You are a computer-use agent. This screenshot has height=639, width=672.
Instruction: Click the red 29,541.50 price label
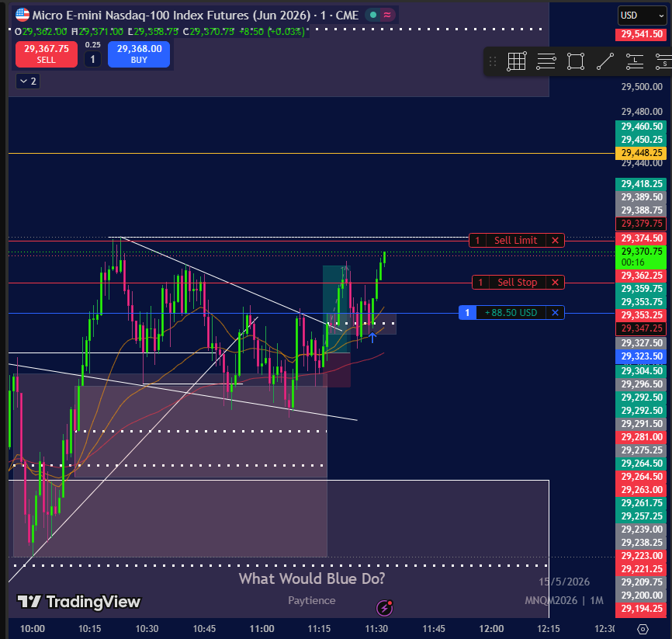[641, 34]
